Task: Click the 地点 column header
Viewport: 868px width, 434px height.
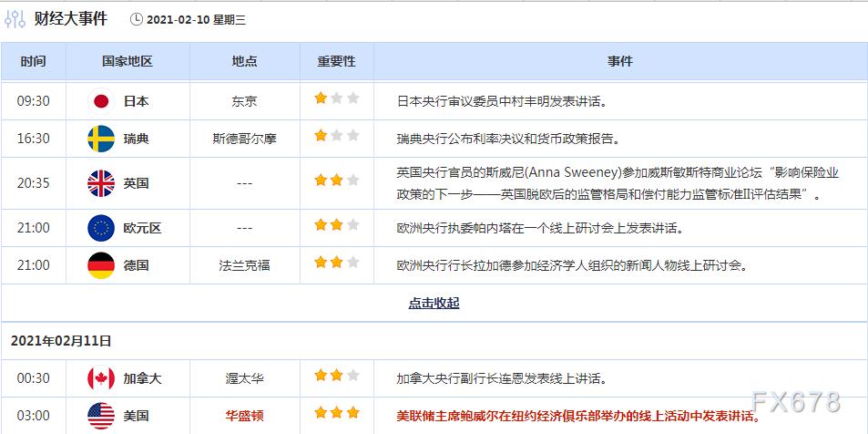Action: coord(245,61)
